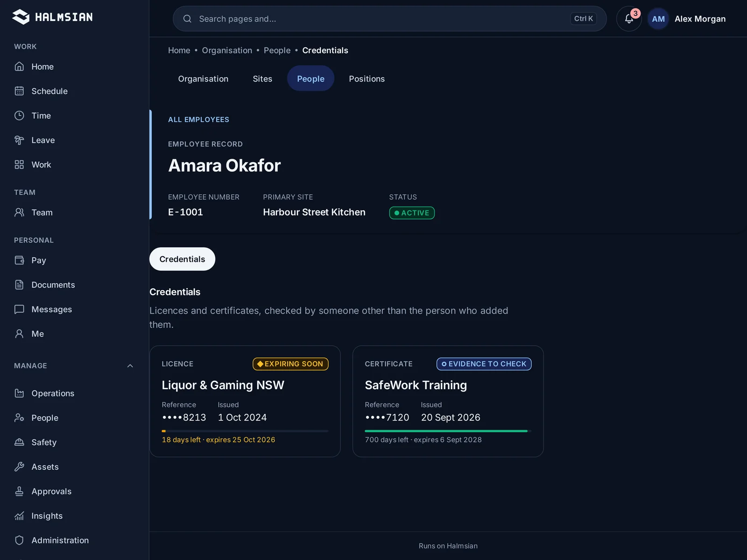This screenshot has height=560, width=747.
Task: Open the Administration shield icon
Action: (x=19, y=540)
